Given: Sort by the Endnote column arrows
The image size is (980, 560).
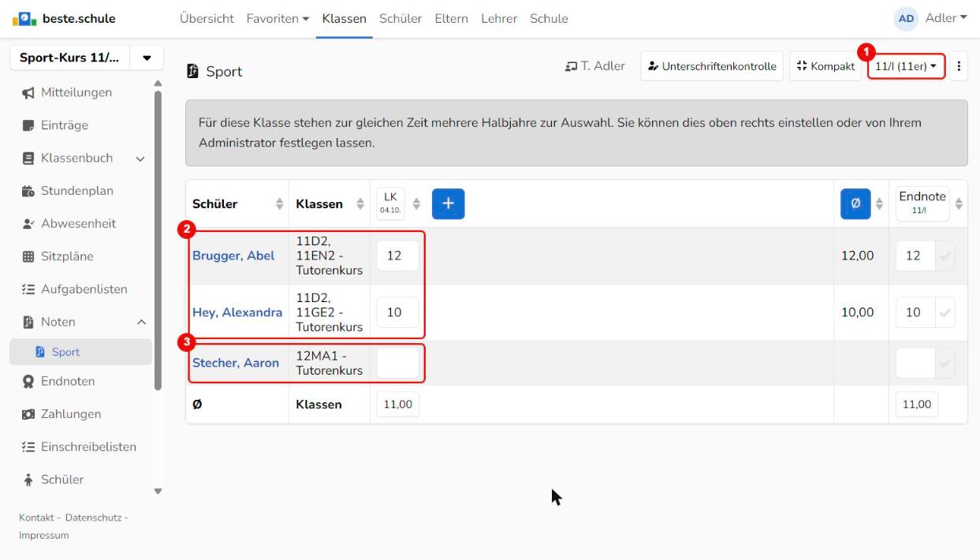Looking at the screenshot, I should [x=959, y=203].
